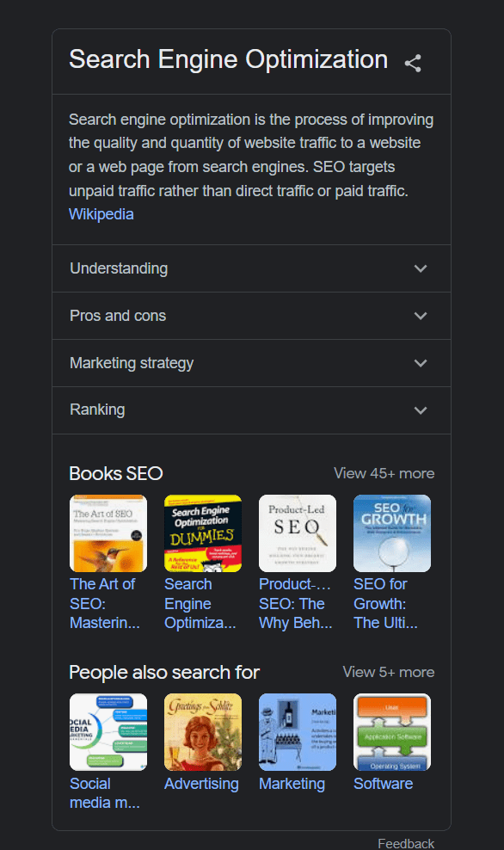Open the 'Software' related image

[x=391, y=731]
